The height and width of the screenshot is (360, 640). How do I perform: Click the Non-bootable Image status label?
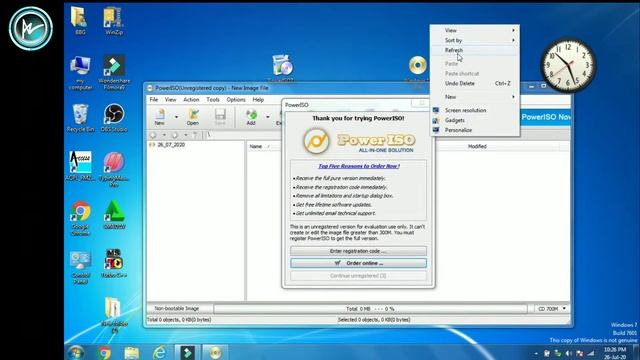pyautogui.click(x=177, y=309)
